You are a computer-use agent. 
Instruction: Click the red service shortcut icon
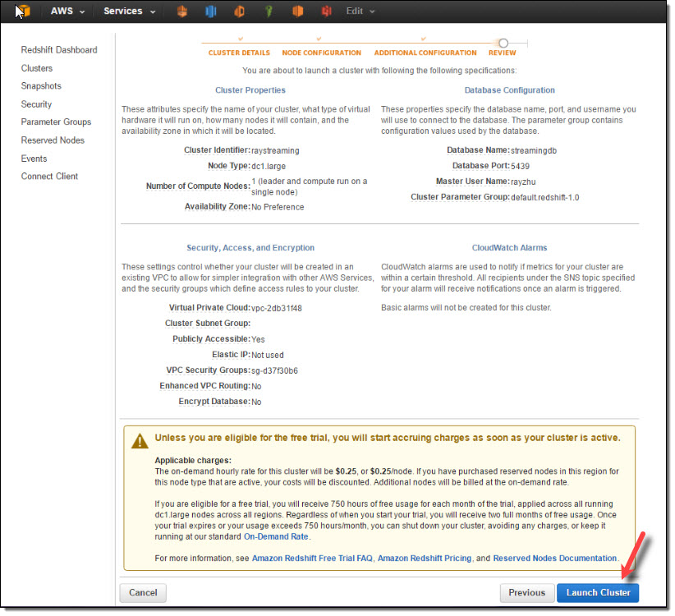[326, 11]
